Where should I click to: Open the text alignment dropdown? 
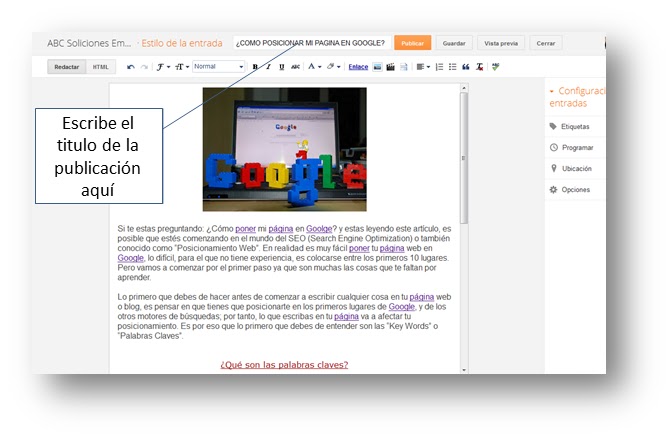pos(423,67)
